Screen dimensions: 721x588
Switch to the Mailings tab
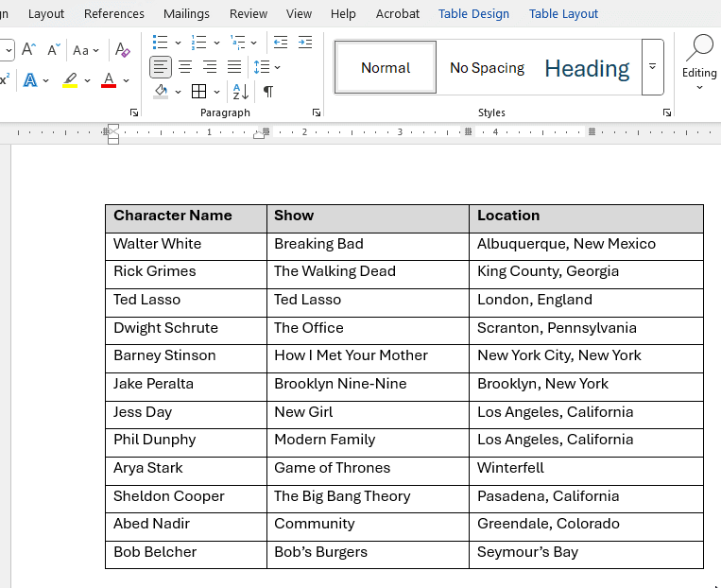[x=186, y=13]
